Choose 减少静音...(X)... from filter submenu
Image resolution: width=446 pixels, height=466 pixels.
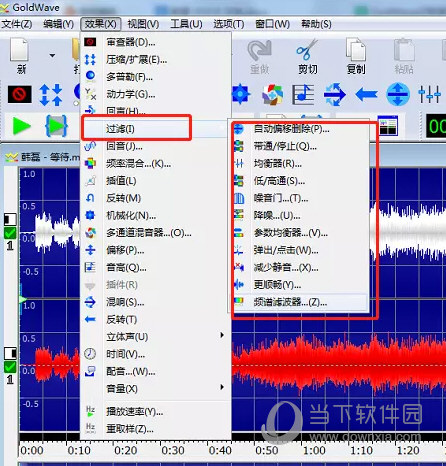299,267
